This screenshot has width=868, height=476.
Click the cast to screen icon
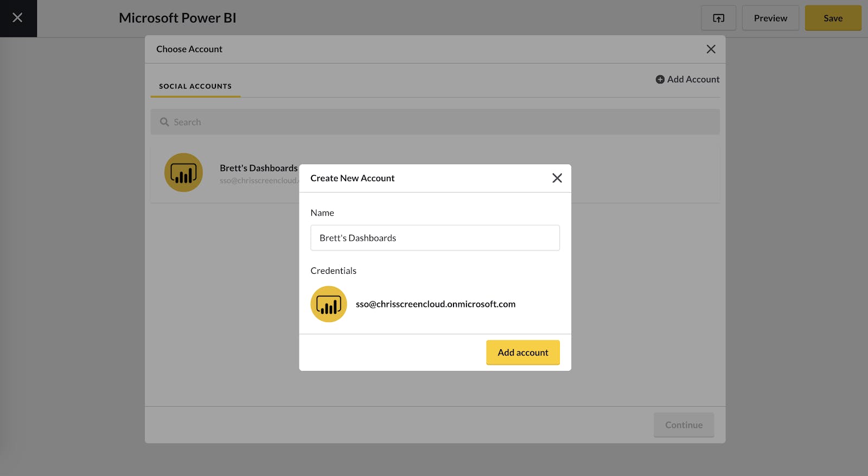point(718,18)
